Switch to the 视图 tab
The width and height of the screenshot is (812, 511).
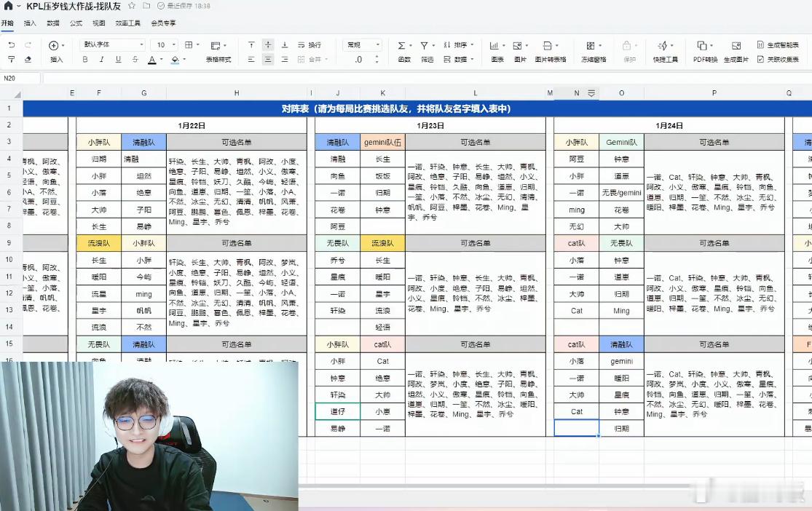coord(99,23)
